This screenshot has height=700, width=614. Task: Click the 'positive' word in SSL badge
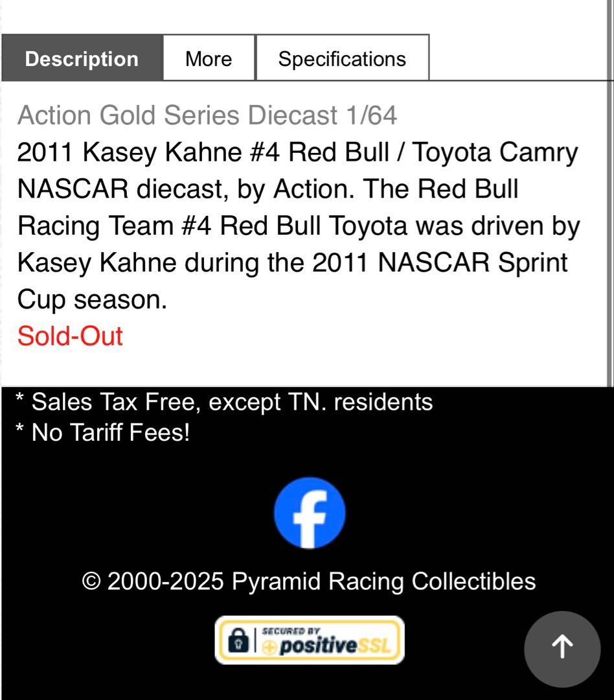pos(317,647)
